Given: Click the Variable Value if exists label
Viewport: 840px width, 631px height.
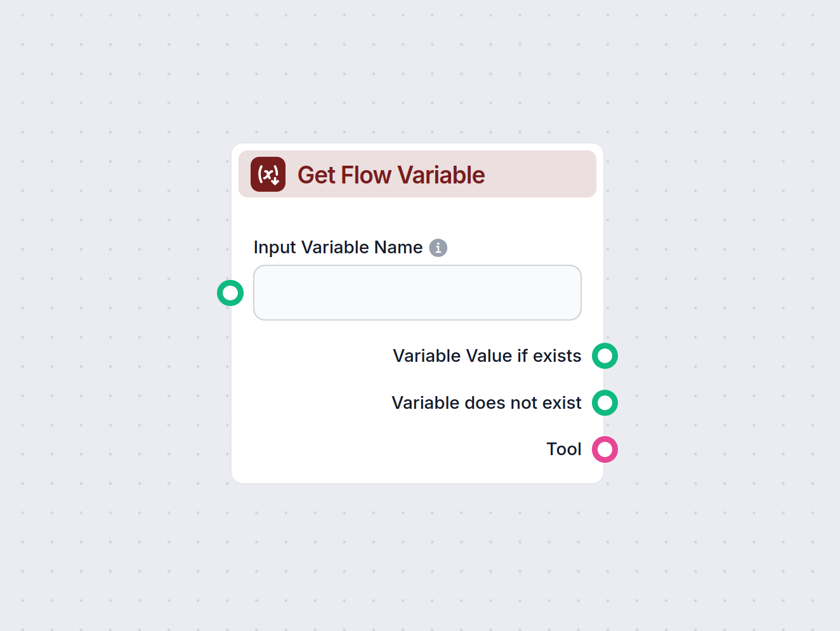Looking at the screenshot, I should coord(487,356).
